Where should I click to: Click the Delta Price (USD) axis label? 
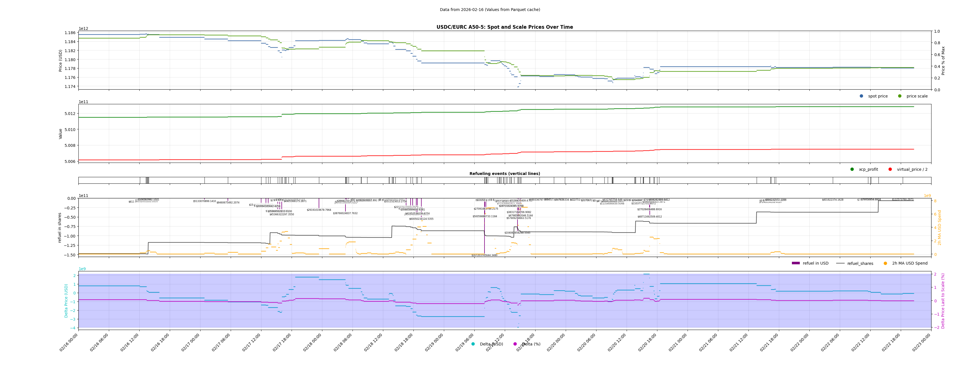point(66,301)
